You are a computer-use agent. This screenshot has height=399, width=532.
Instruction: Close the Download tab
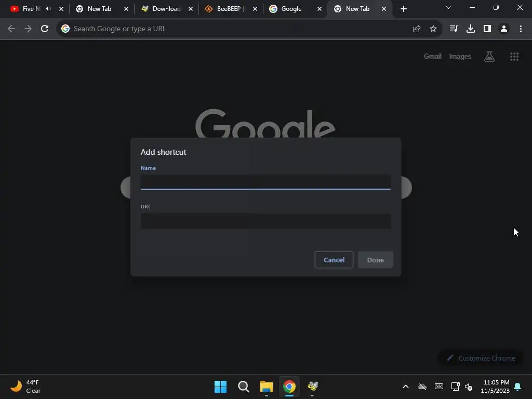pyautogui.click(x=191, y=9)
